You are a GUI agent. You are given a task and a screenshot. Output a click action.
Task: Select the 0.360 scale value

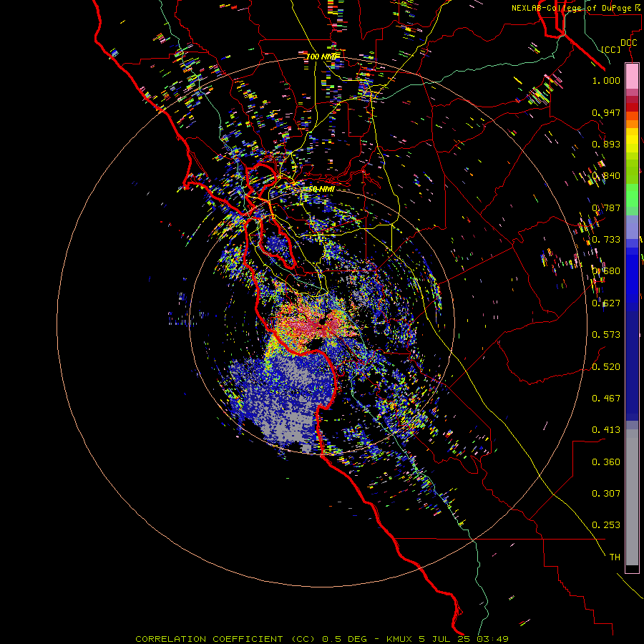(606, 462)
